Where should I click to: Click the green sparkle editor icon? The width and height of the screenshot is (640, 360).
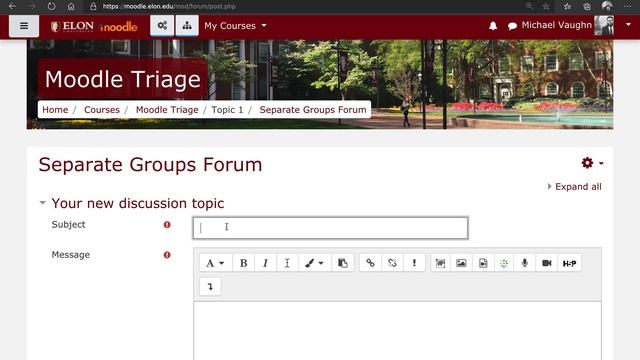click(504, 263)
